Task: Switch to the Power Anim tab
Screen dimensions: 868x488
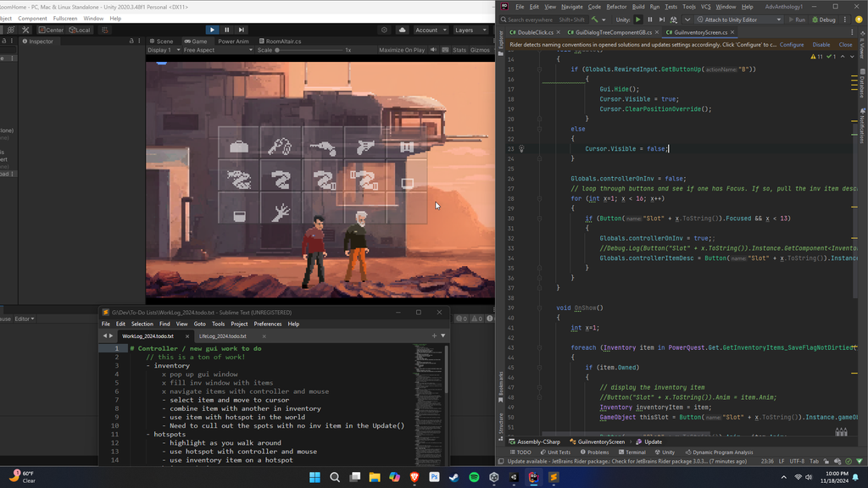Action: pyautogui.click(x=233, y=41)
